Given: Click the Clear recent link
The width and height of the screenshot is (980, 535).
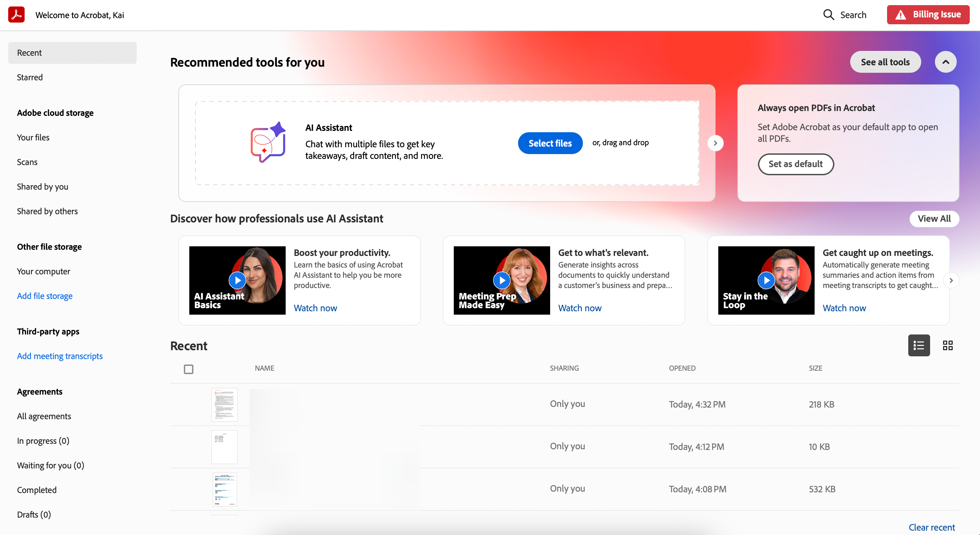Looking at the screenshot, I should [931, 527].
